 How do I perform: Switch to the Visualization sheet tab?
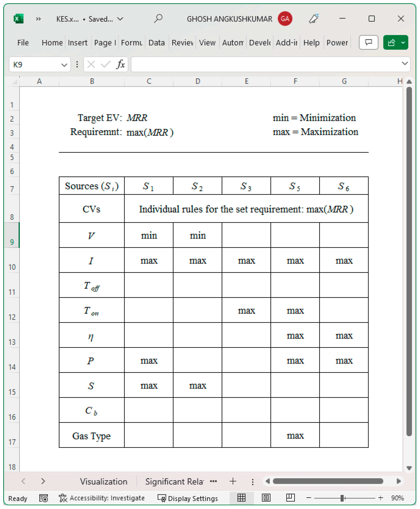(x=104, y=481)
